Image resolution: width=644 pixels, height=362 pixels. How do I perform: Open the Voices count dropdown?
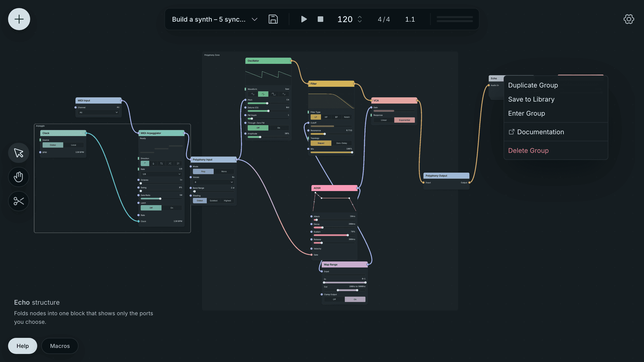pos(214,182)
